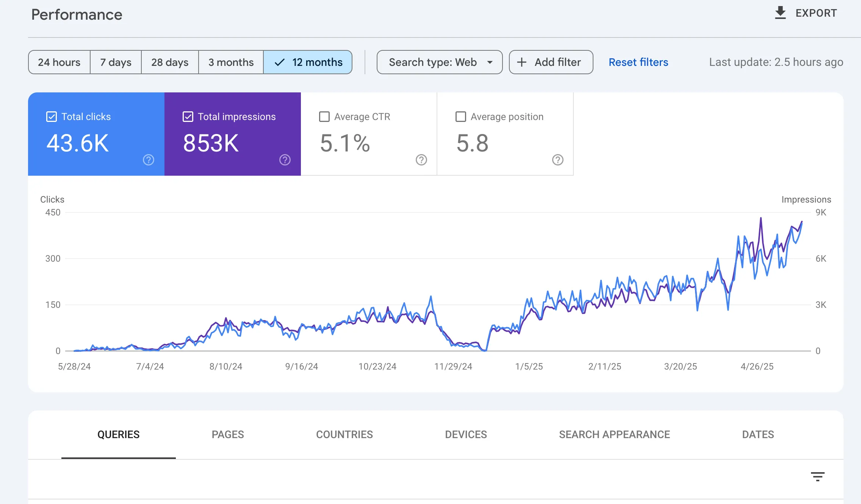Open help icon on Total impressions card
Image resolution: width=861 pixels, height=504 pixels.
[285, 160]
